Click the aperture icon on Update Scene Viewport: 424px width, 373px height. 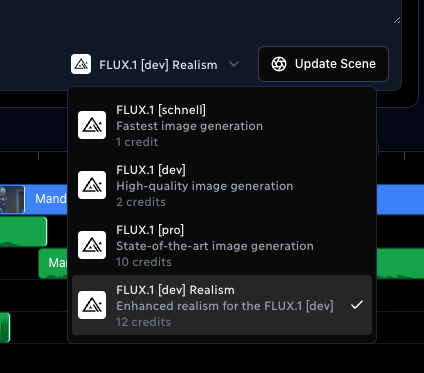coord(279,64)
